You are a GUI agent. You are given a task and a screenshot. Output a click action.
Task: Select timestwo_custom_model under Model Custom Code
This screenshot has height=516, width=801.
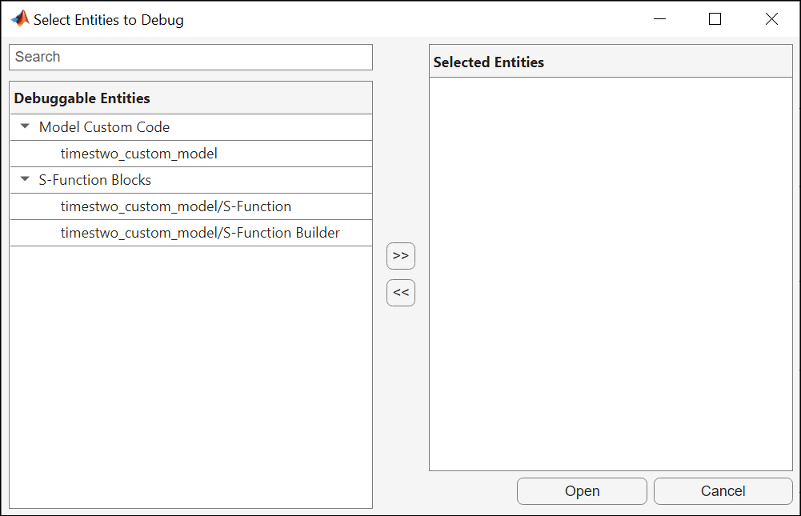191,154
